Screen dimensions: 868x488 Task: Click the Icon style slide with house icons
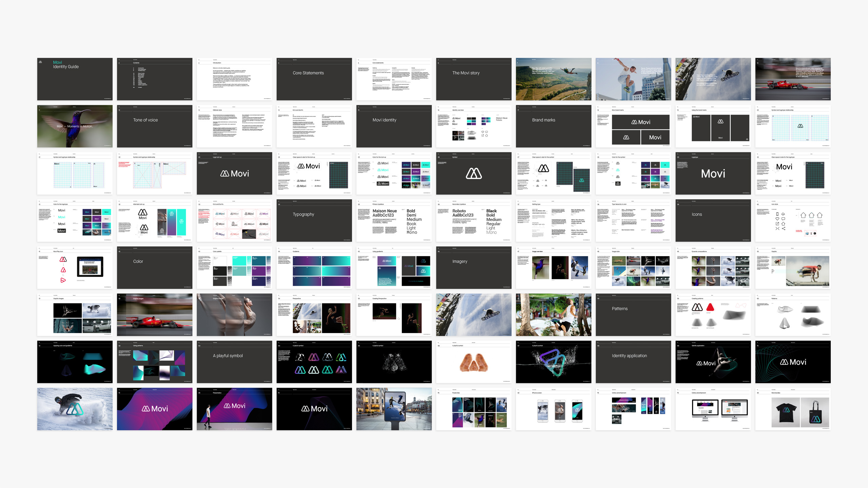tap(793, 220)
